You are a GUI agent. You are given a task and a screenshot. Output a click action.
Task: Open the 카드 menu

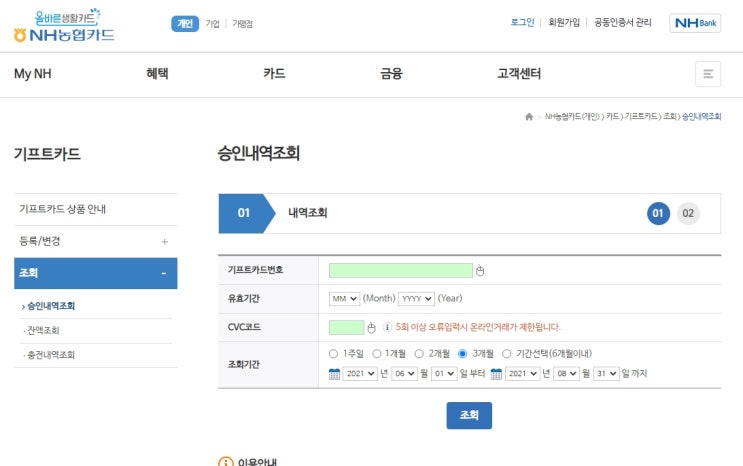point(274,74)
